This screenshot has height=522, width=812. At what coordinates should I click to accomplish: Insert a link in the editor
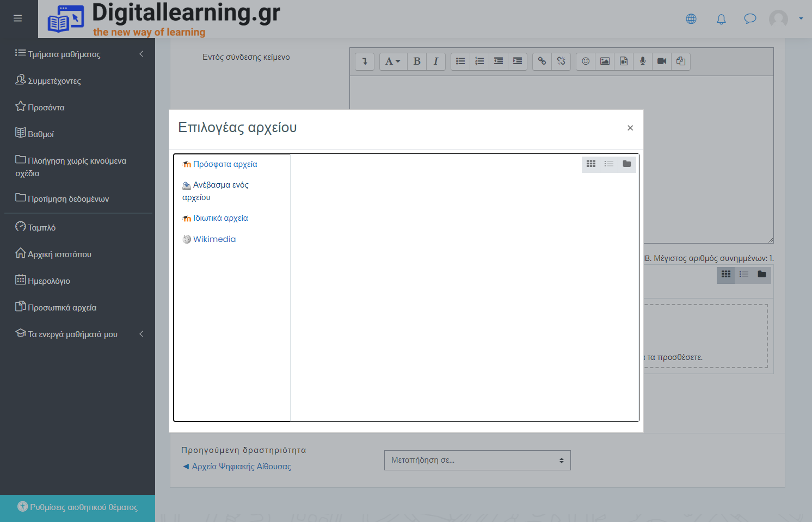(542, 61)
